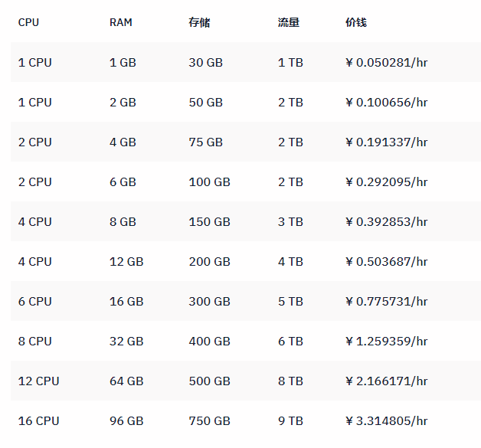Click the 流量 column header
Viewport: 481px width, 448px height.
click(289, 22)
